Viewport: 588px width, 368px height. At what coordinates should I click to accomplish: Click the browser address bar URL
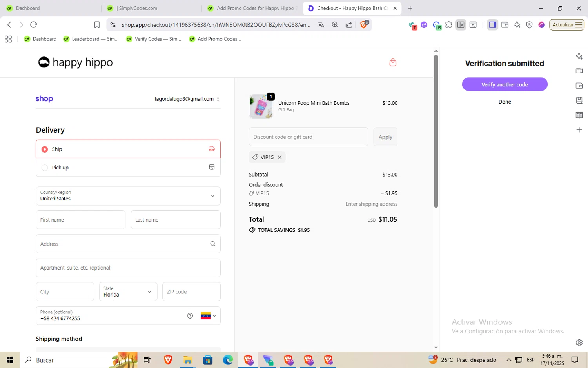point(216,25)
